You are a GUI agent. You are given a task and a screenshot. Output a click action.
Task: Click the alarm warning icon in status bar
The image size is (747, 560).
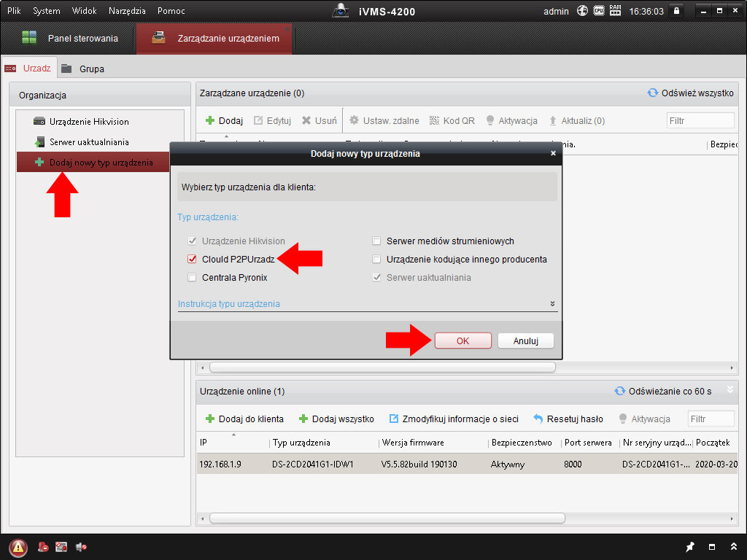point(18,547)
